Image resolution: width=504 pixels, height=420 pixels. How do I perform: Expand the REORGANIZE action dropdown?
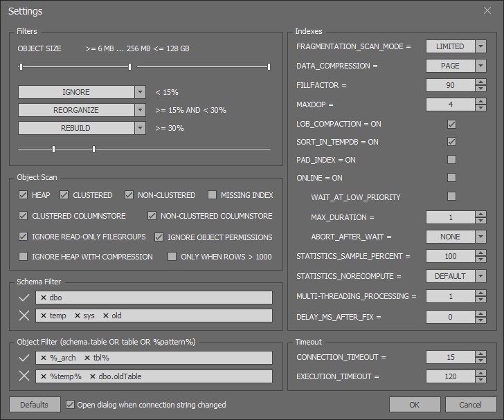click(140, 110)
